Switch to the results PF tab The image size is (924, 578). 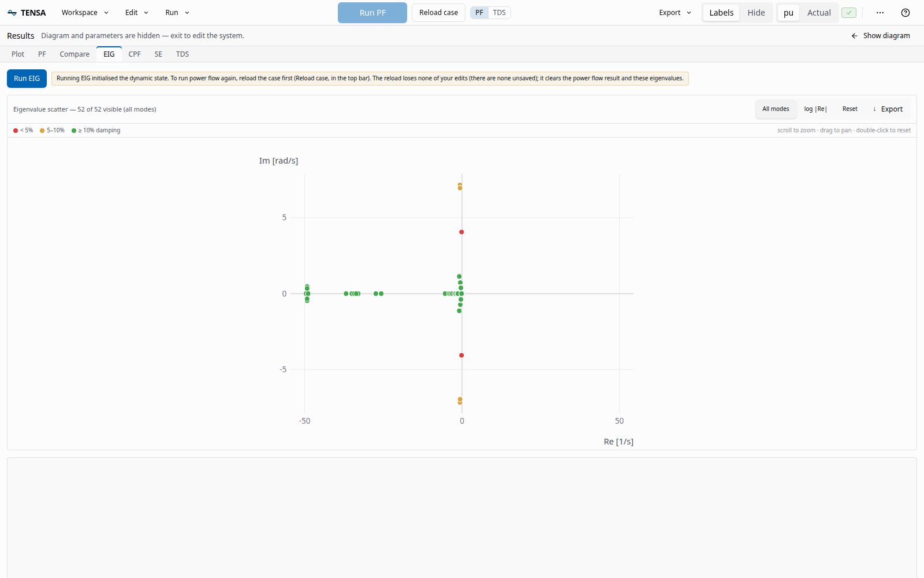click(42, 54)
